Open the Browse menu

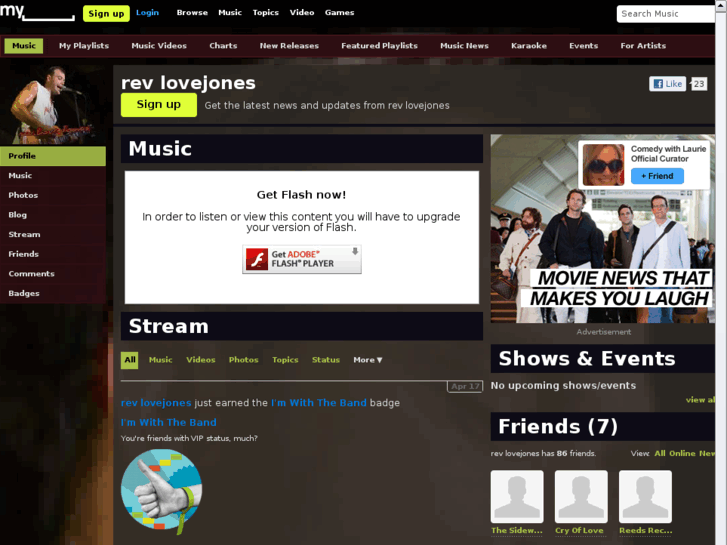pos(192,13)
